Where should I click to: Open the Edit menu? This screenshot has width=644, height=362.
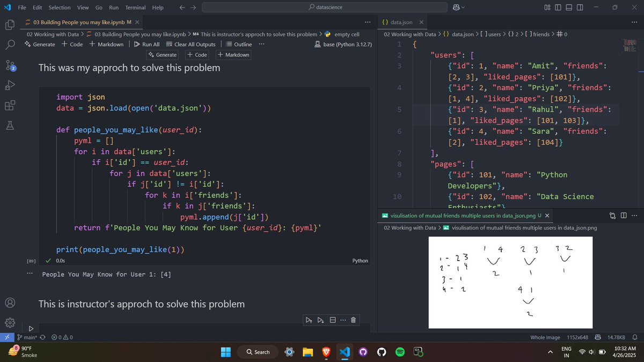click(x=37, y=8)
